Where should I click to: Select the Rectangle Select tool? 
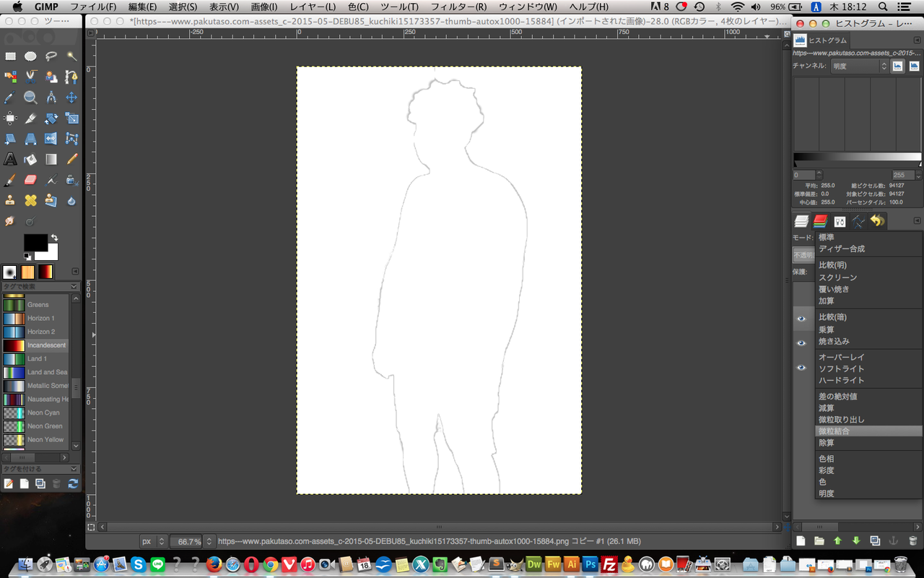10,56
